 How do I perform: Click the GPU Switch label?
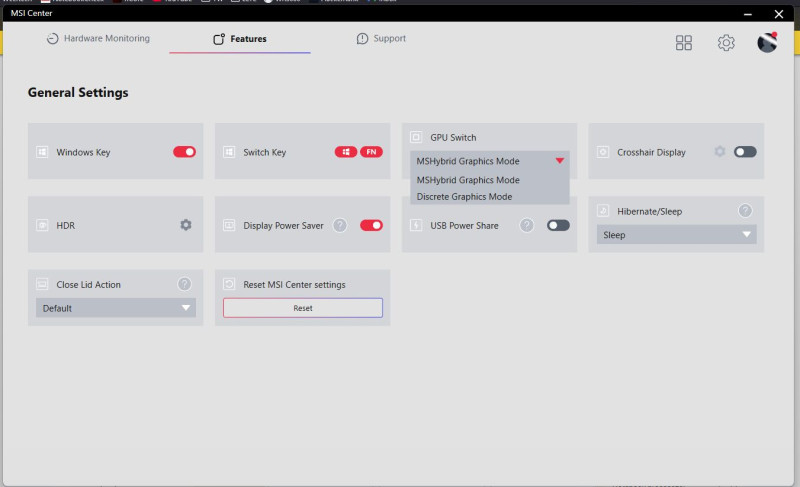[453, 137]
